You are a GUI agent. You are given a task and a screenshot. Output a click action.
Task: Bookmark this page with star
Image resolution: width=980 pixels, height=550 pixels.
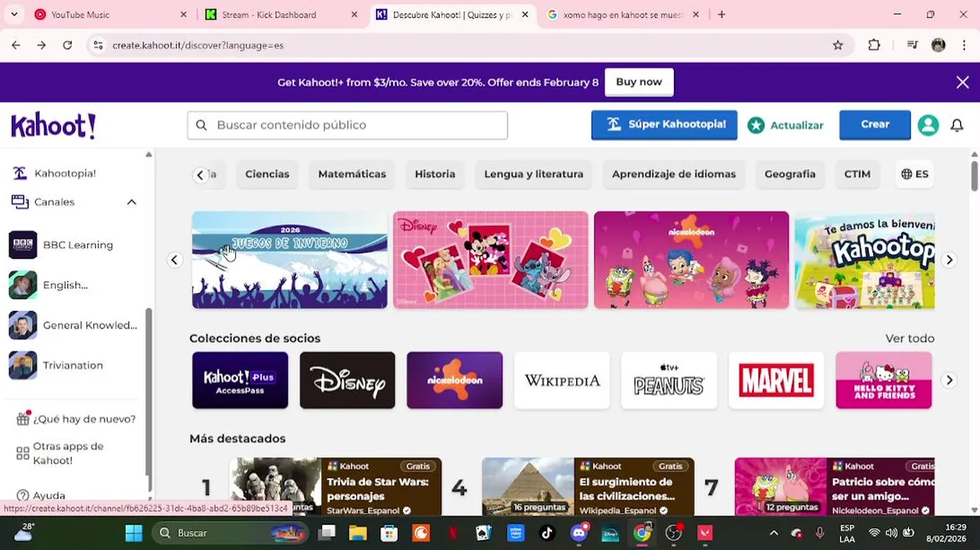point(838,45)
